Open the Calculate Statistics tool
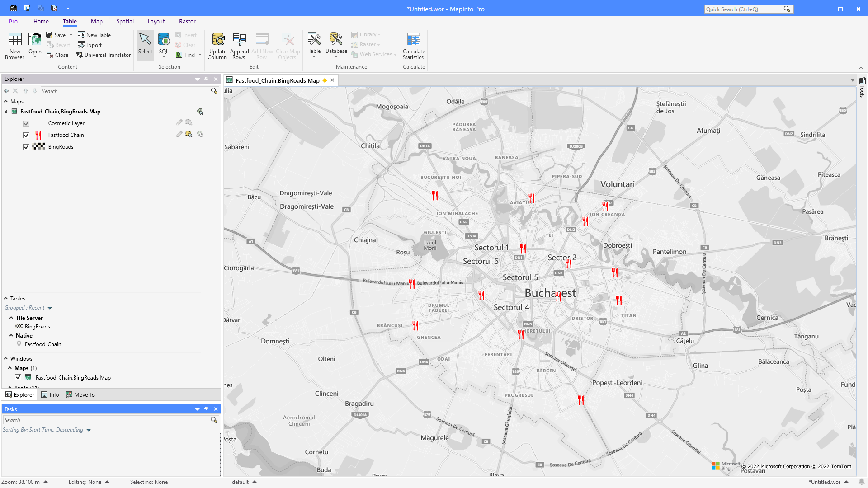 click(413, 45)
